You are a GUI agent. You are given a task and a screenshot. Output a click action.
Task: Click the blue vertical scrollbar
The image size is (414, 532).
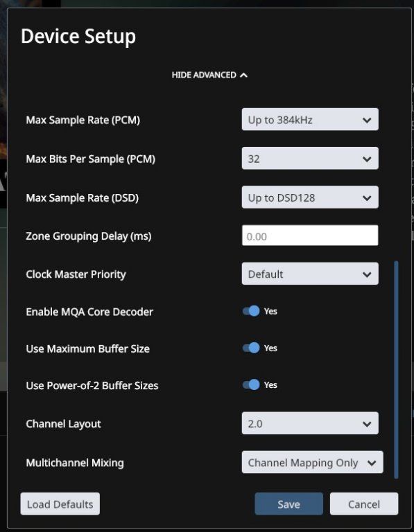click(x=396, y=369)
